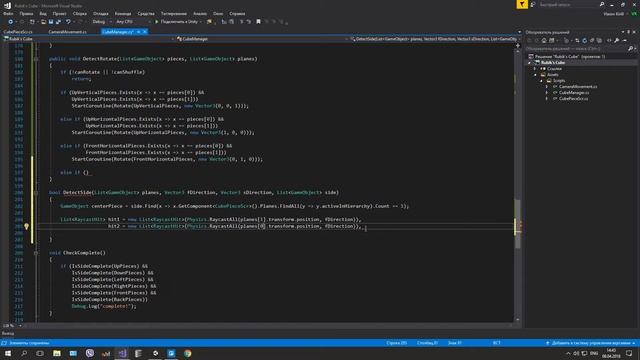Open the Windows notification center icon
640x360 pixels.
coord(629,353)
